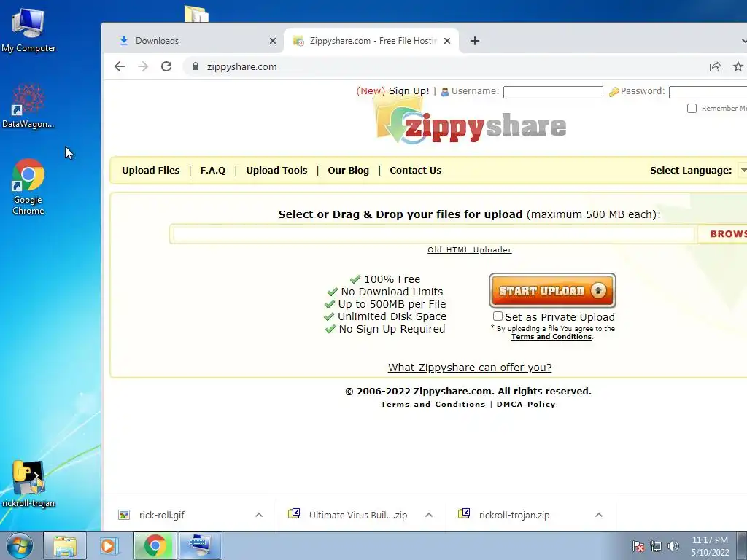The image size is (747, 560).
Task: Switch to Zippyshare.com tab
Action: tap(371, 41)
